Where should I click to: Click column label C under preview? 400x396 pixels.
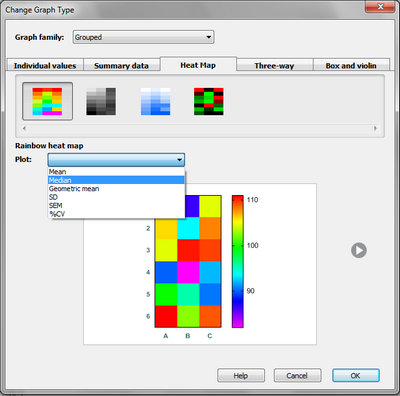(210, 336)
